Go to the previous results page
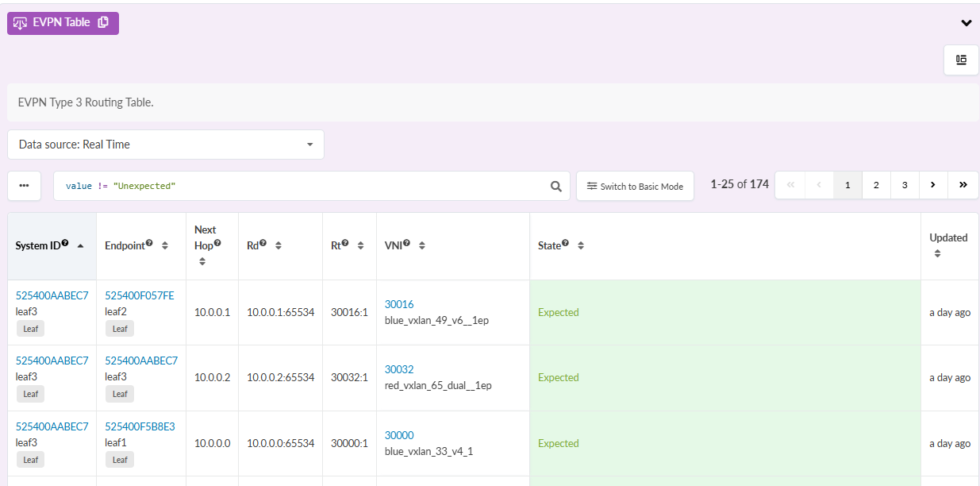The height and width of the screenshot is (486, 980). click(819, 185)
